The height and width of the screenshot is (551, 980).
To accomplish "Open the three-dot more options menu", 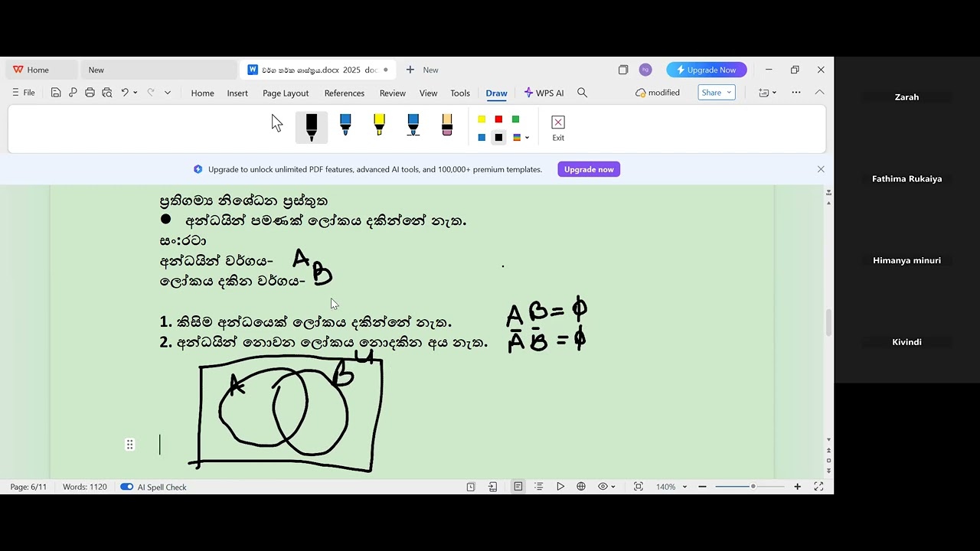I will tap(796, 93).
